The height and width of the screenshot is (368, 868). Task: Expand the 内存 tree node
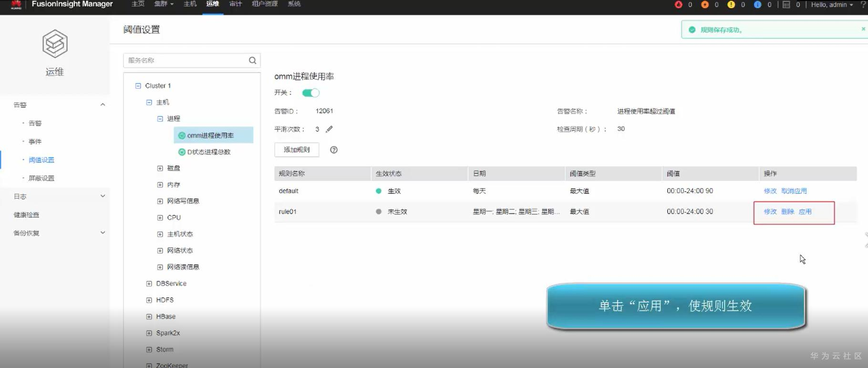(x=160, y=185)
